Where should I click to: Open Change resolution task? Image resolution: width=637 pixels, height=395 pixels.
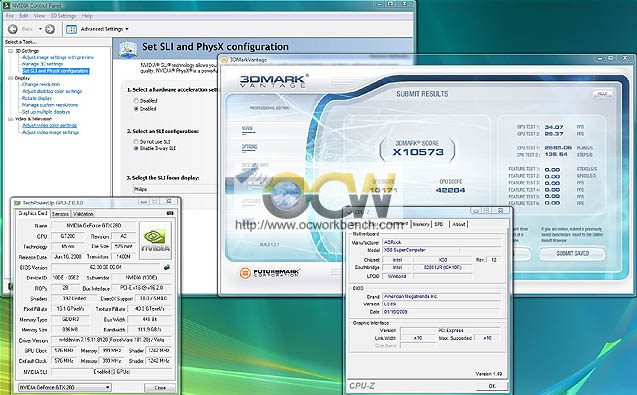[41, 85]
